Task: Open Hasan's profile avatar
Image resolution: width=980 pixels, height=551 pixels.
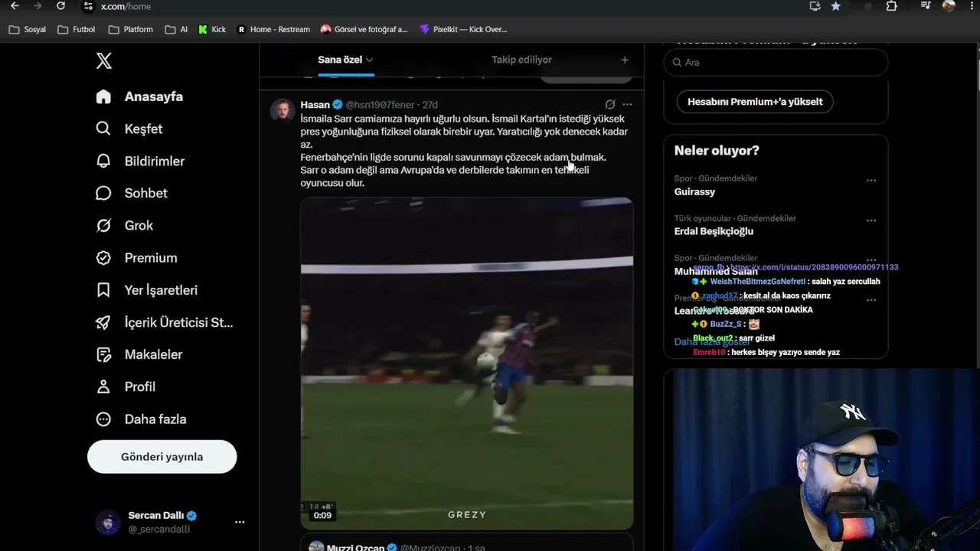Action: (283, 110)
